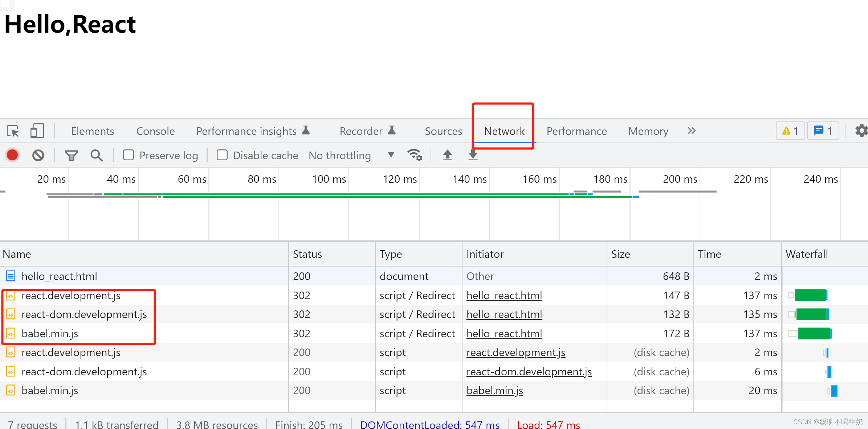Click the Load: 547 ms status text
The width and height of the screenshot is (868, 429).
(549, 425)
